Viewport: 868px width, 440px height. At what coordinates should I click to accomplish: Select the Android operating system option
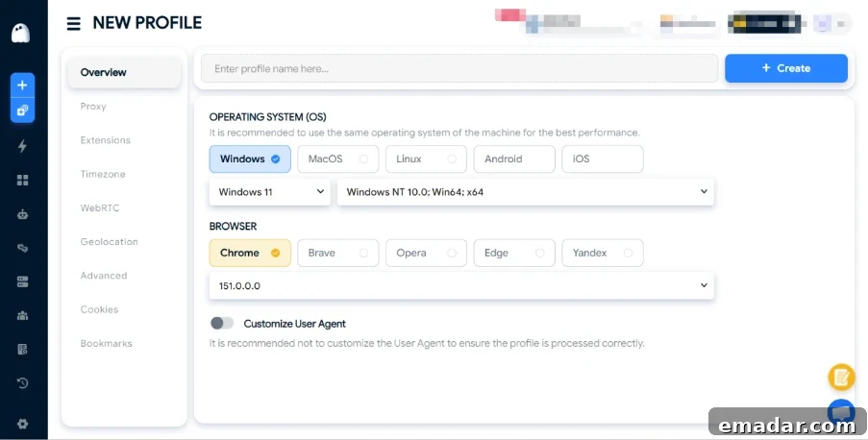[514, 159]
